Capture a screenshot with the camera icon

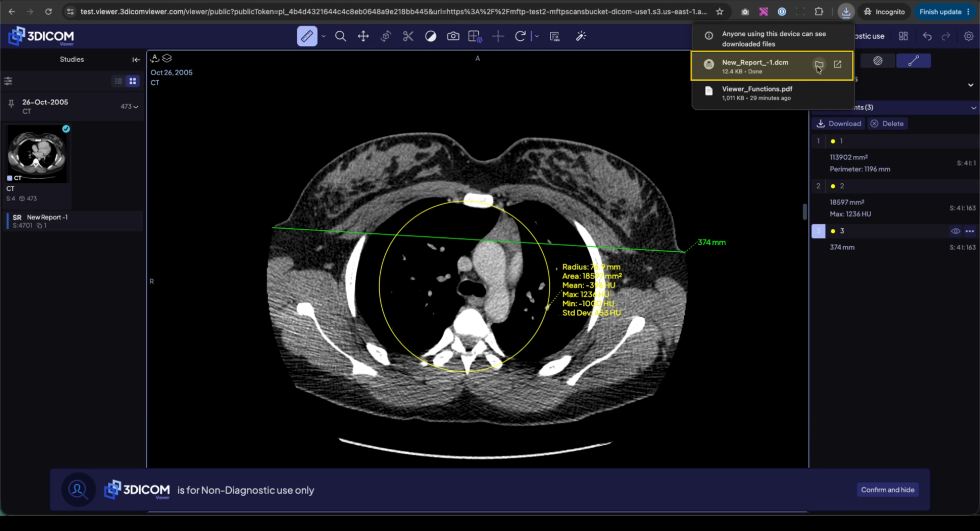point(453,36)
